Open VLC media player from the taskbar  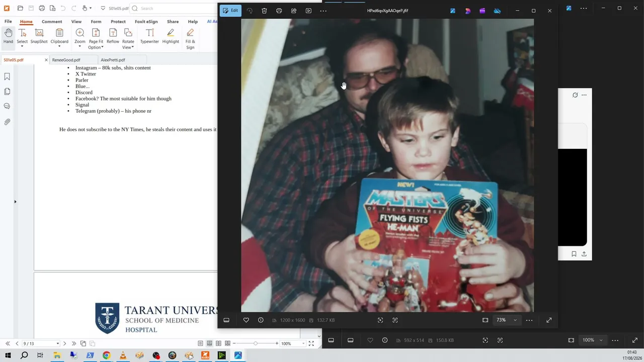(123, 355)
